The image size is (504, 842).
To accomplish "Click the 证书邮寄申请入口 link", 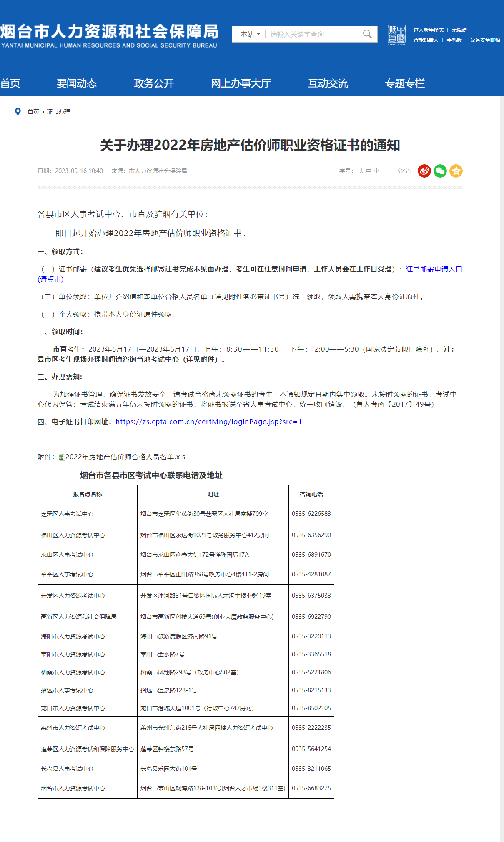I will coord(434,269).
